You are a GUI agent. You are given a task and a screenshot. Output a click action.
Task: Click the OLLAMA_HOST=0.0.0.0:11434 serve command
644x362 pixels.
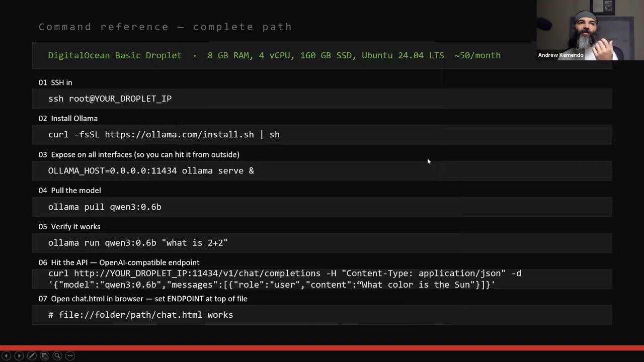151,171
